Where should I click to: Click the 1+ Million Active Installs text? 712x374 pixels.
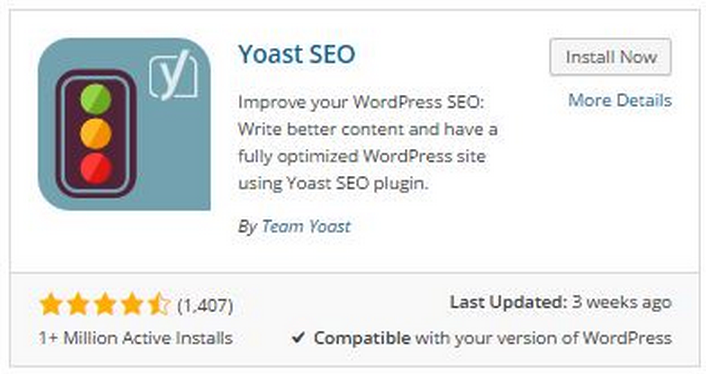pyautogui.click(x=136, y=338)
